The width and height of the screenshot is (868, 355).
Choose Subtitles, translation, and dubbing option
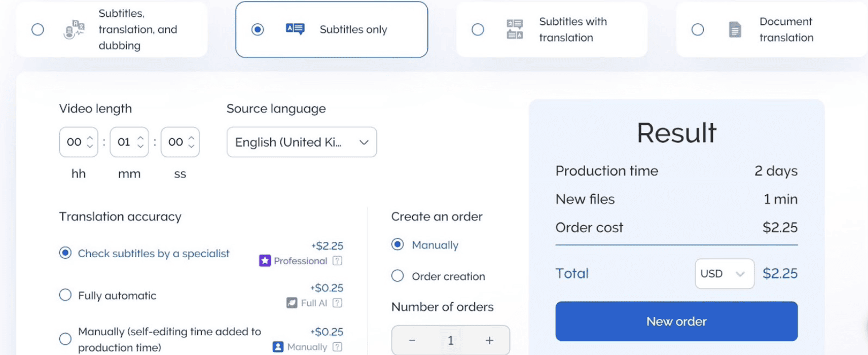tap(38, 29)
